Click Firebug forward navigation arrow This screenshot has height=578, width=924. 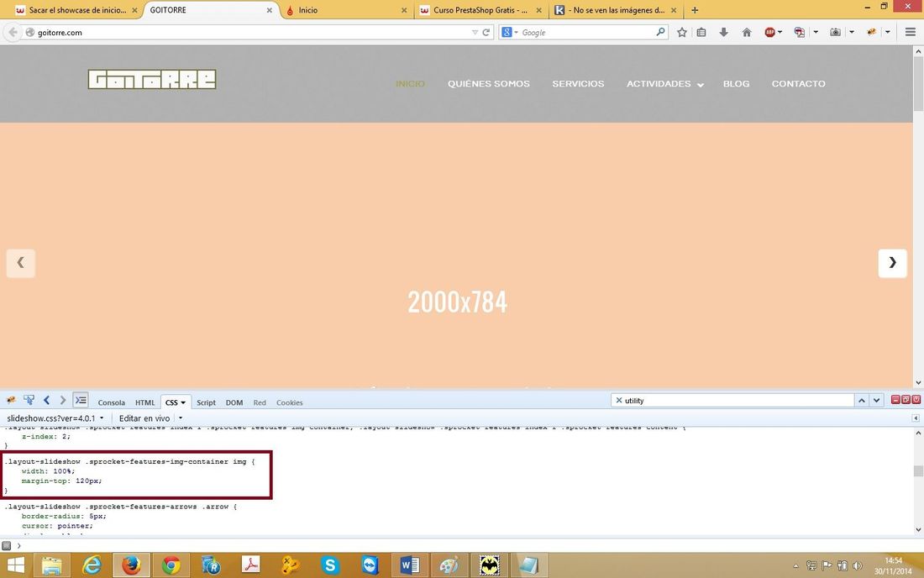click(62, 400)
